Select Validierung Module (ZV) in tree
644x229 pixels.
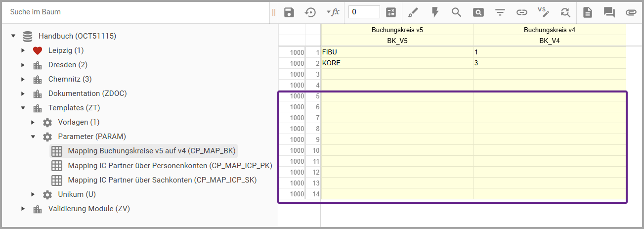tap(89, 209)
